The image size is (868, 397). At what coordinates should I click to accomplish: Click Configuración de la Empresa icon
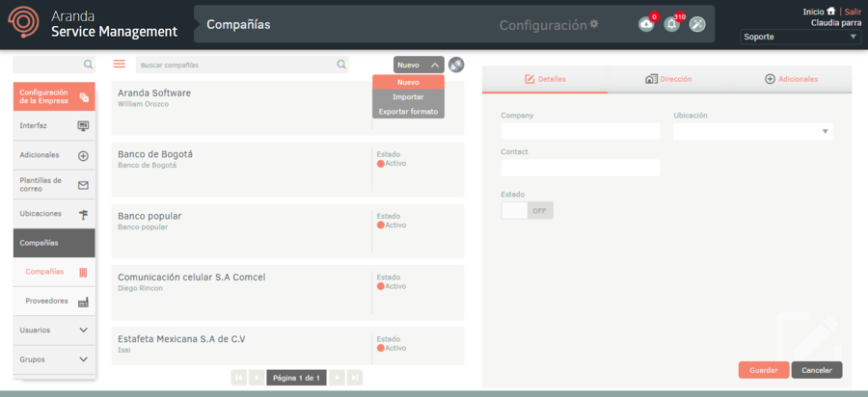click(84, 97)
